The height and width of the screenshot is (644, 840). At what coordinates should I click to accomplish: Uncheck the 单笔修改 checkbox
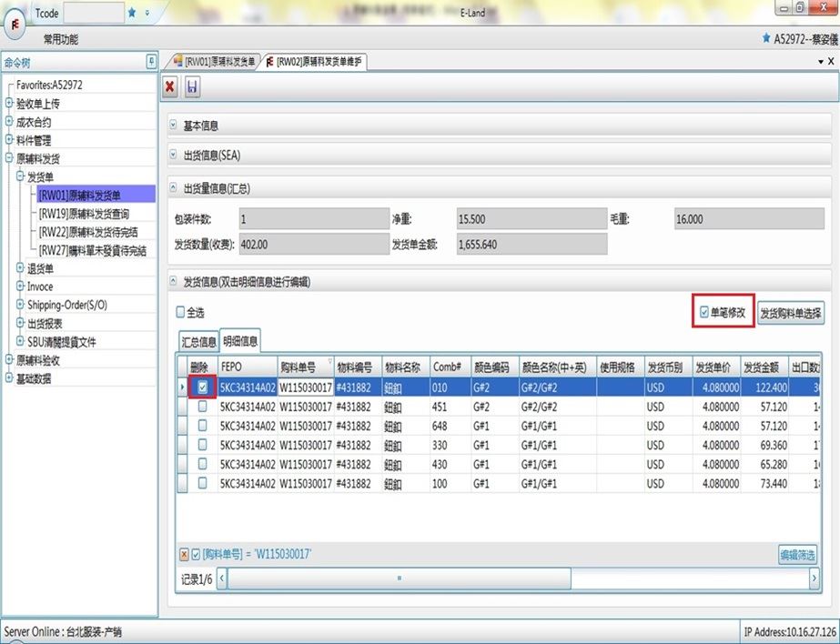click(x=704, y=312)
